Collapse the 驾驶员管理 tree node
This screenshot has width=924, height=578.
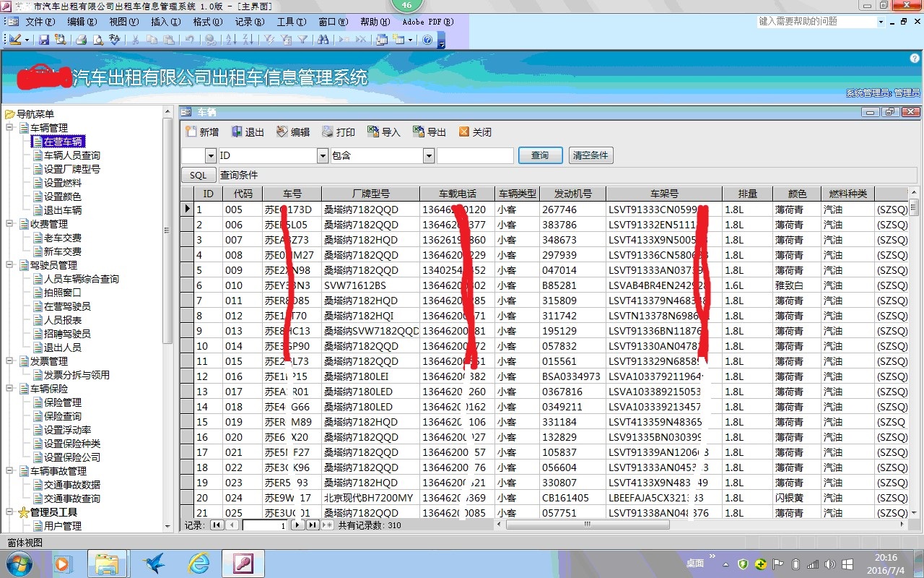pyautogui.click(x=10, y=265)
